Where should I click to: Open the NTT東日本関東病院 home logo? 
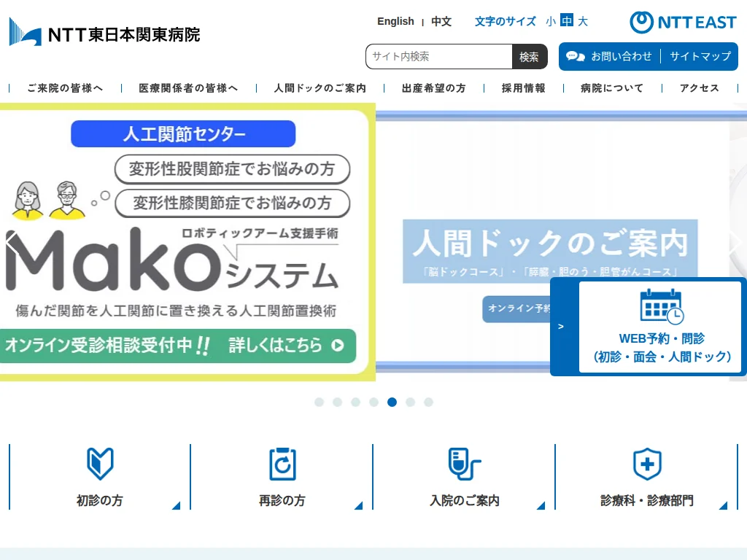click(104, 32)
